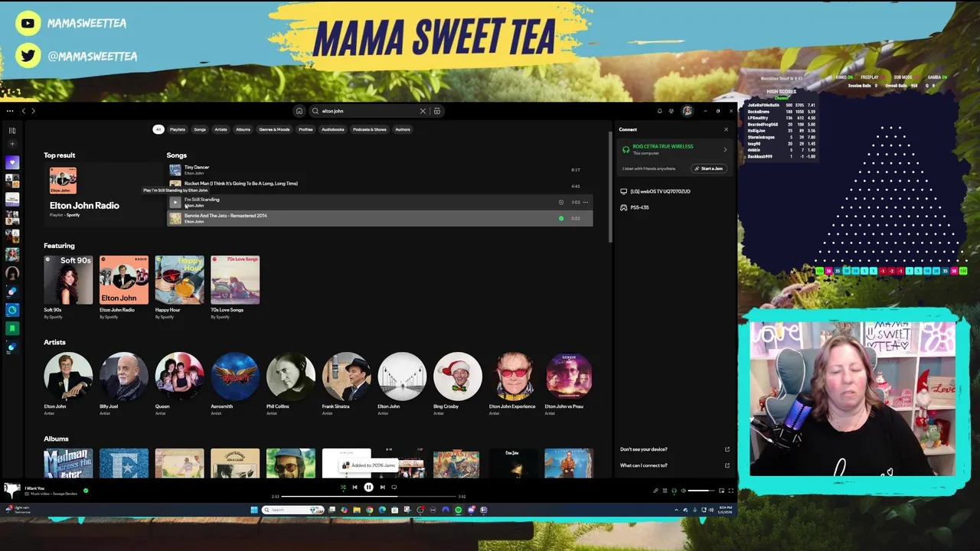
Task: Open more options for 'I'm Still Standing'
Action: [586, 203]
